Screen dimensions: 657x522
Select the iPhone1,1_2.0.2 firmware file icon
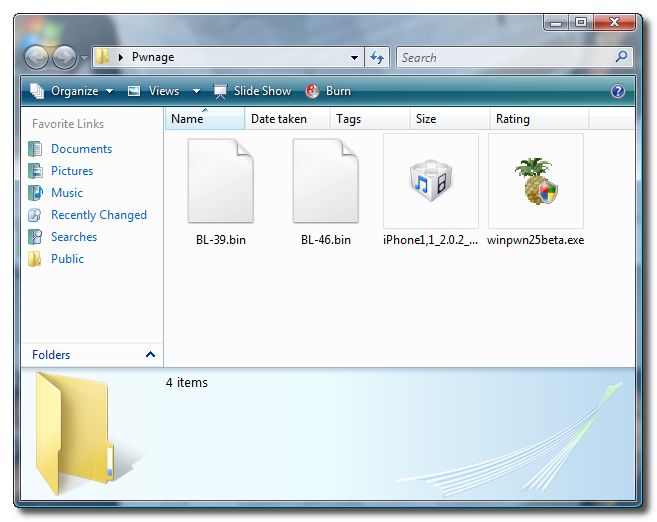(x=430, y=181)
